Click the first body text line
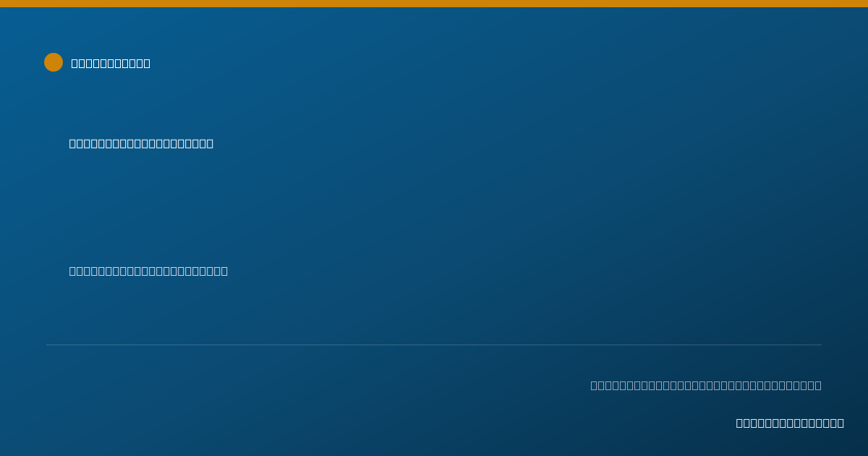 click(141, 143)
